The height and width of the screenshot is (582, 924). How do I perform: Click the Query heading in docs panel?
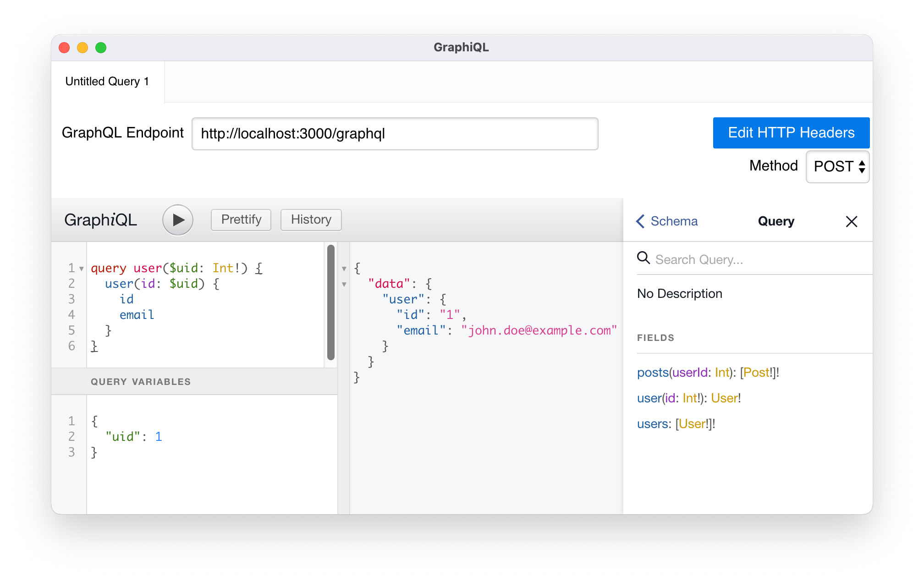click(776, 221)
